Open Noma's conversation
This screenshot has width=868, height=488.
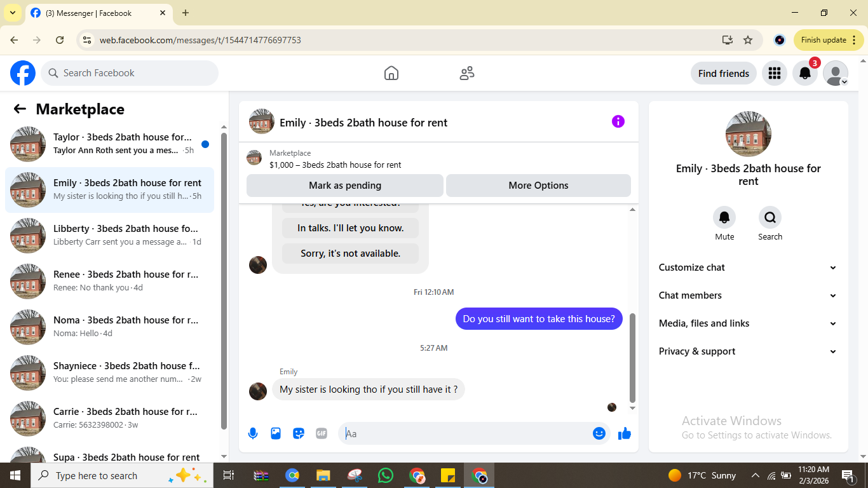[x=109, y=327]
